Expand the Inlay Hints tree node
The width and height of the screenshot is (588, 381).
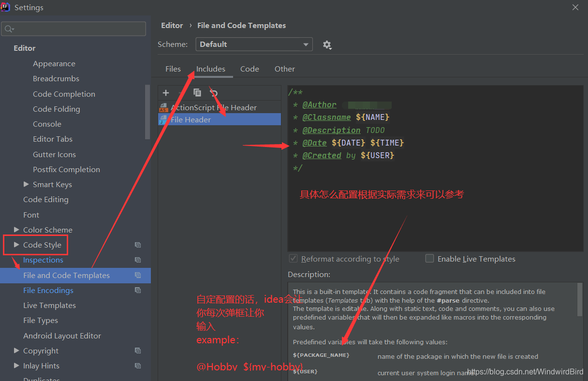[16, 366]
